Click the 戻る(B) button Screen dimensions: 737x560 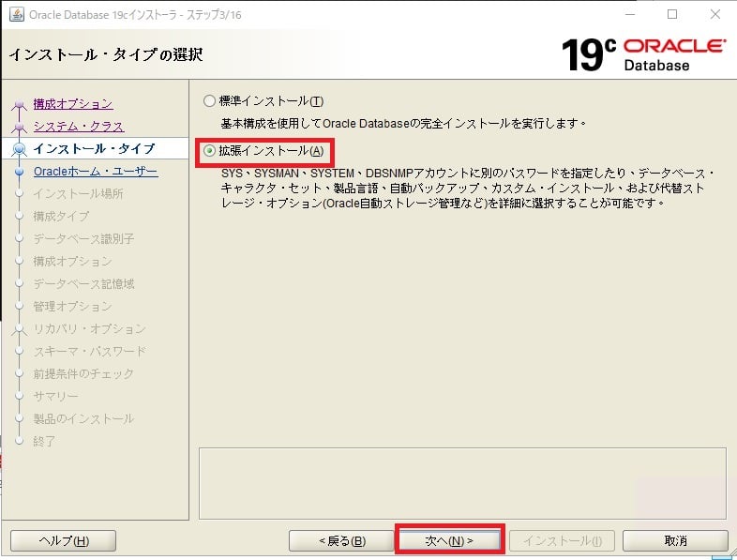pos(341,540)
